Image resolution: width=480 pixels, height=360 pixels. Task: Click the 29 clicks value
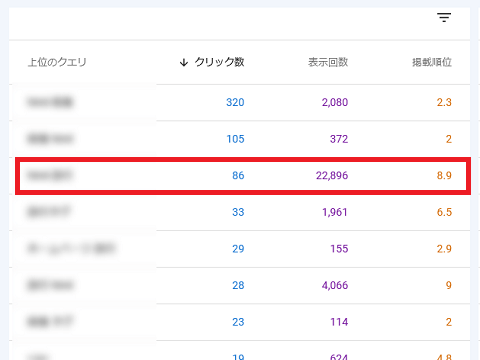point(238,249)
